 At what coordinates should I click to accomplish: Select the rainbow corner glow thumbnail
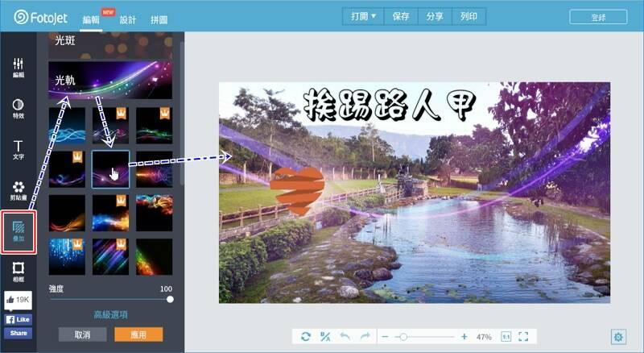coord(154,257)
